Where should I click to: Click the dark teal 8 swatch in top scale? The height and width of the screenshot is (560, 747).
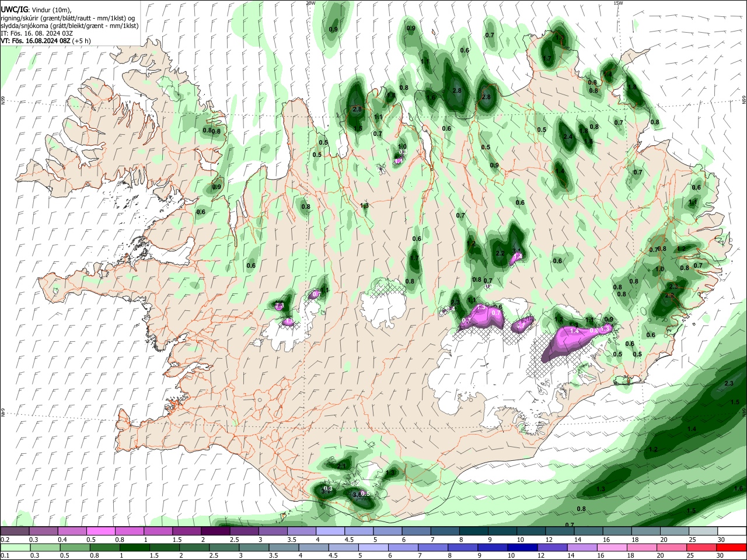coord(473,531)
